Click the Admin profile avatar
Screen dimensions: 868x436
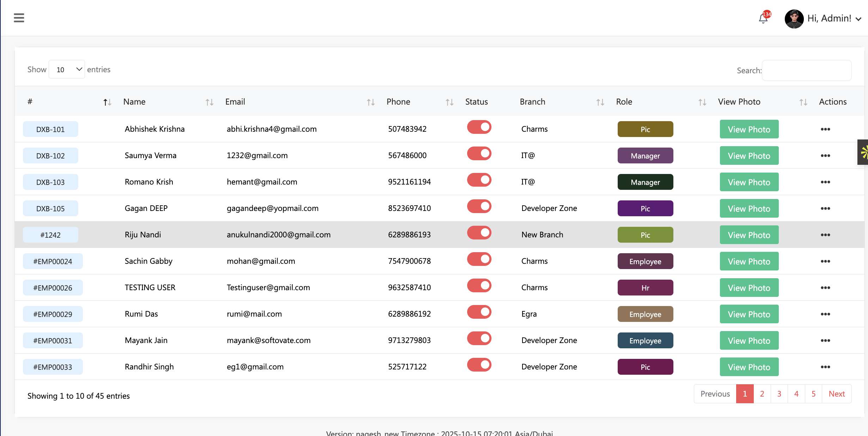tap(794, 19)
